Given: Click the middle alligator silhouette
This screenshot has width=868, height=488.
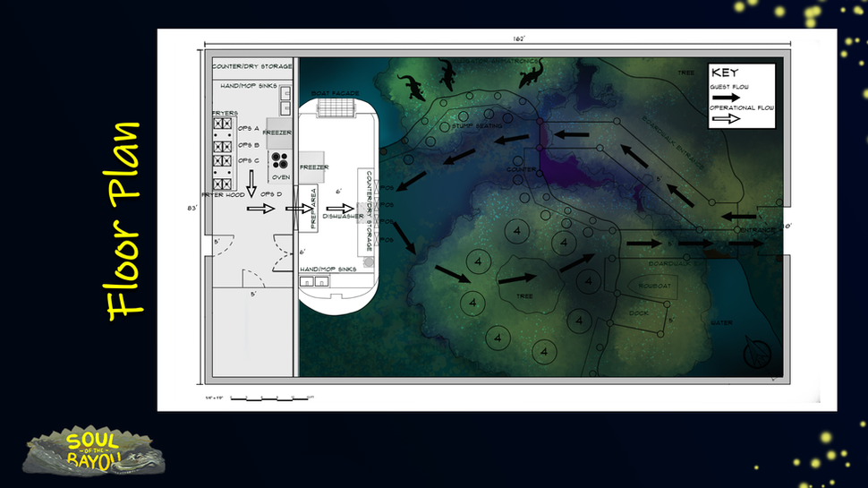Looking at the screenshot, I should pyautogui.click(x=447, y=75).
